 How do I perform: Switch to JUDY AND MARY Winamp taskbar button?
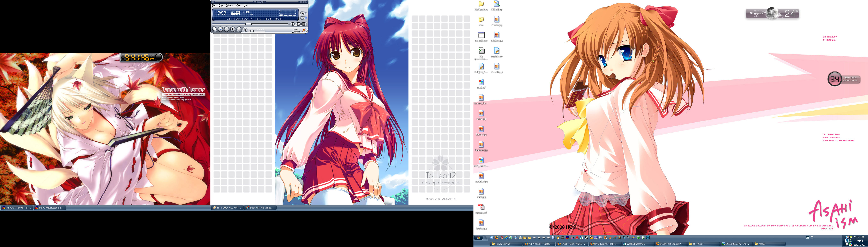click(227, 208)
